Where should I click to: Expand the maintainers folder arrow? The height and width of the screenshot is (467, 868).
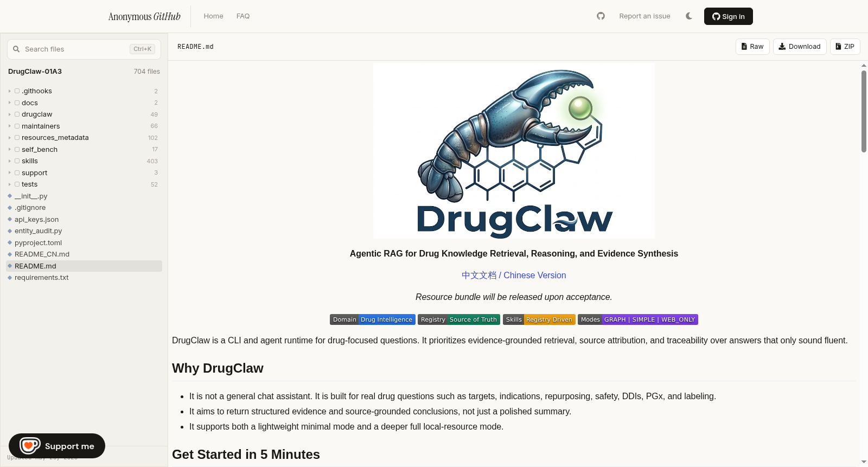pos(10,126)
